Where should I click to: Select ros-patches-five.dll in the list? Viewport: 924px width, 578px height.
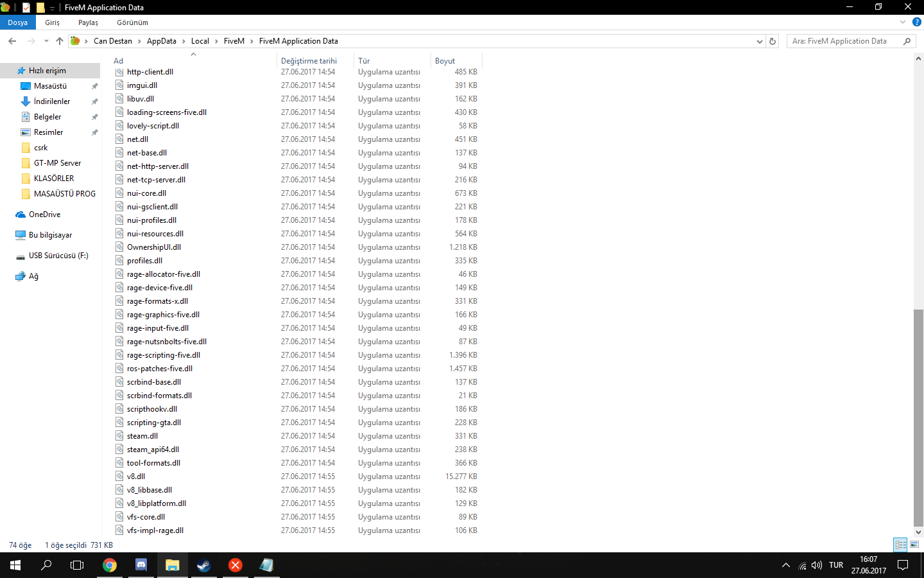pos(160,369)
